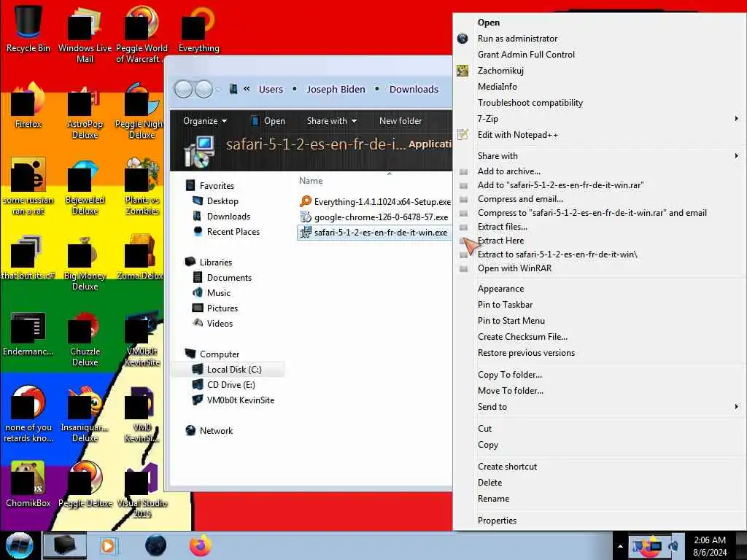Open the Bejeweled Deluxe desktop icon

coord(85,186)
